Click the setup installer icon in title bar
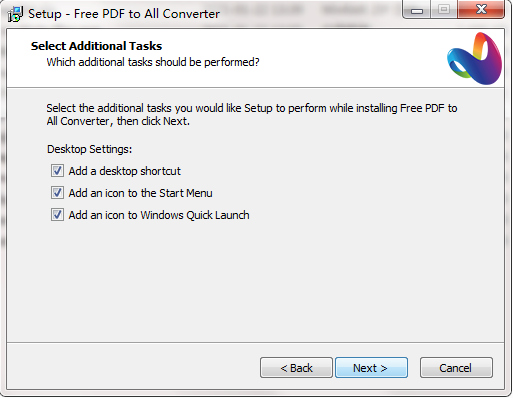Screen dimensions: 513x398 coord(15,14)
